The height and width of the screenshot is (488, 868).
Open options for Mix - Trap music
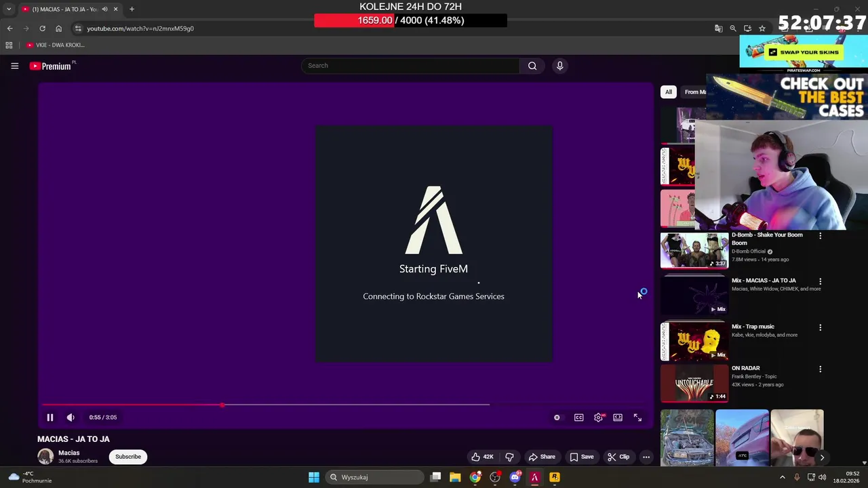coord(820,327)
